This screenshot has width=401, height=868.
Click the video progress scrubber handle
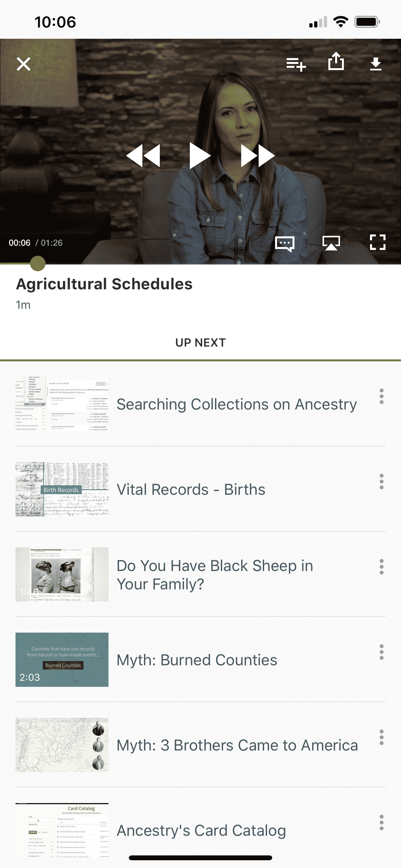[x=38, y=263]
